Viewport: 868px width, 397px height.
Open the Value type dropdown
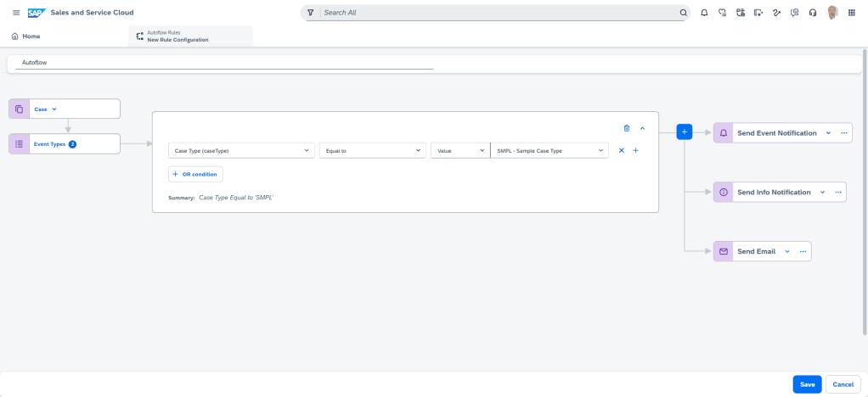click(460, 150)
